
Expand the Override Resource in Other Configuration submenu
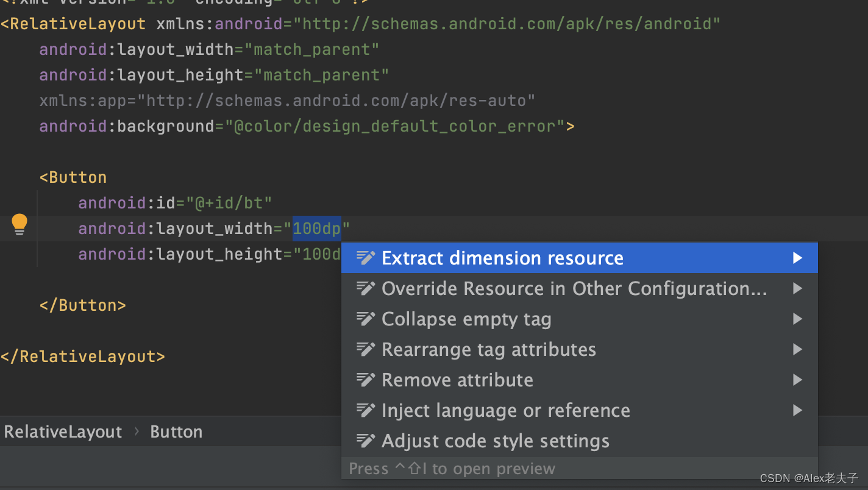[798, 288]
